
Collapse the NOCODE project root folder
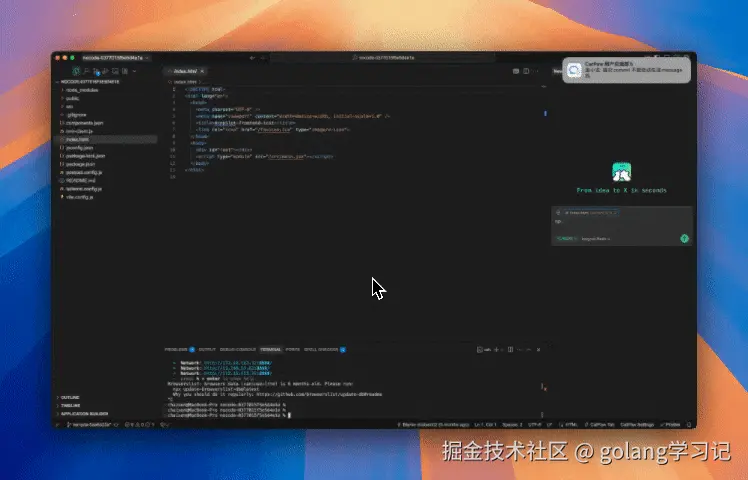tap(90, 82)
